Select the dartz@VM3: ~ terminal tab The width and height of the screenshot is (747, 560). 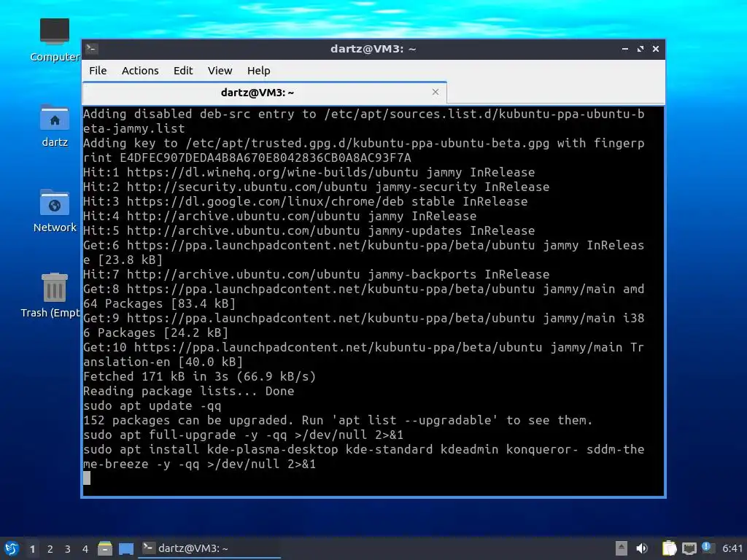[264, 93]
